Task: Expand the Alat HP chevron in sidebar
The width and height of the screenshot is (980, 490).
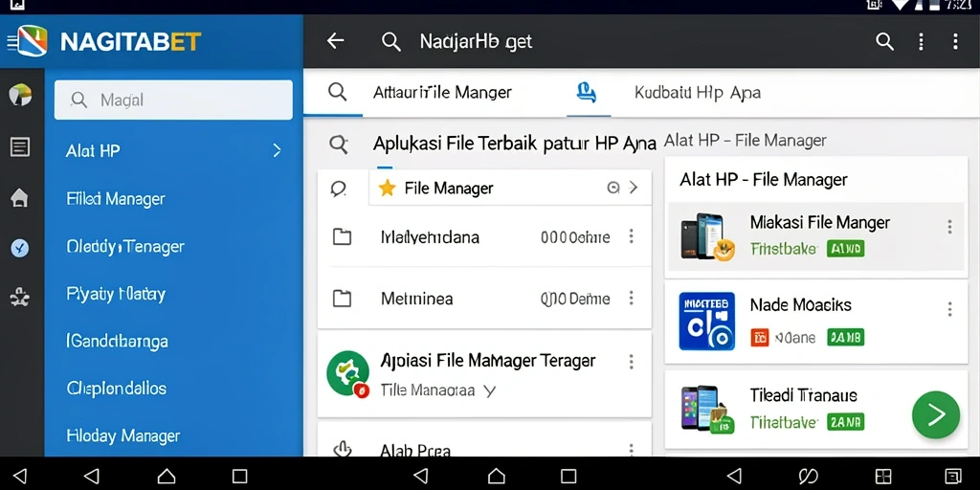Action: coord(277,150)
